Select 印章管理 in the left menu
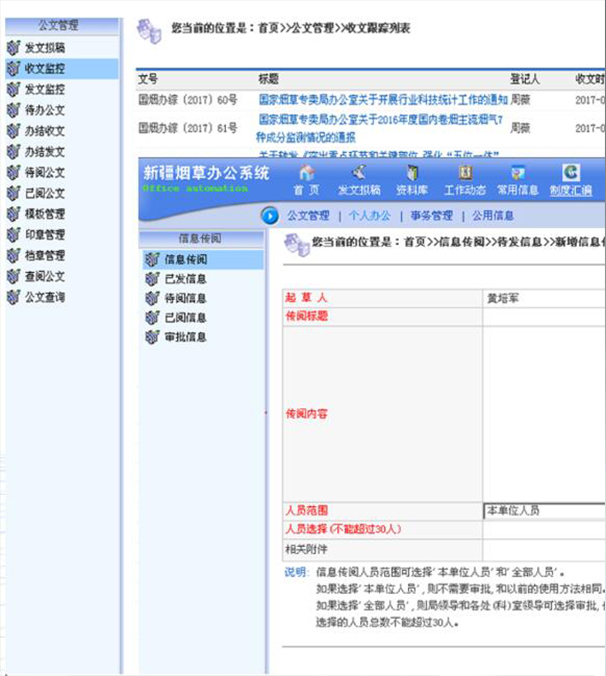The image size is (606, 676). (x=45, y=235)
